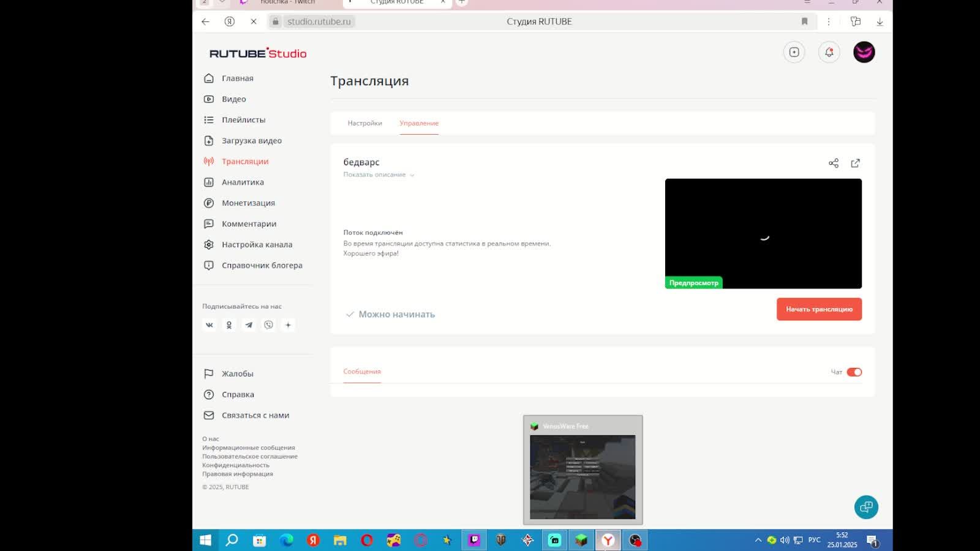
Task: Open File Explorer from taskbar
Action: point(340,540)
